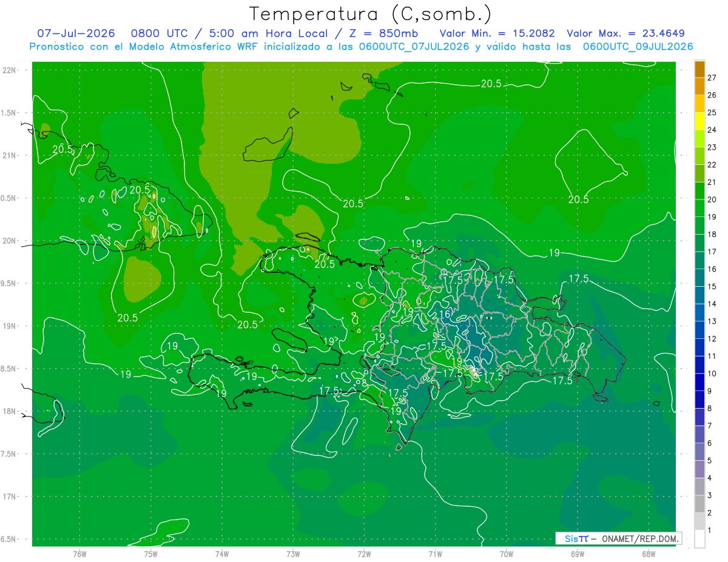The width and height of the screenshot is (728, 562).
Task: Click the "19N" latitude label
Action: point(10,326)
